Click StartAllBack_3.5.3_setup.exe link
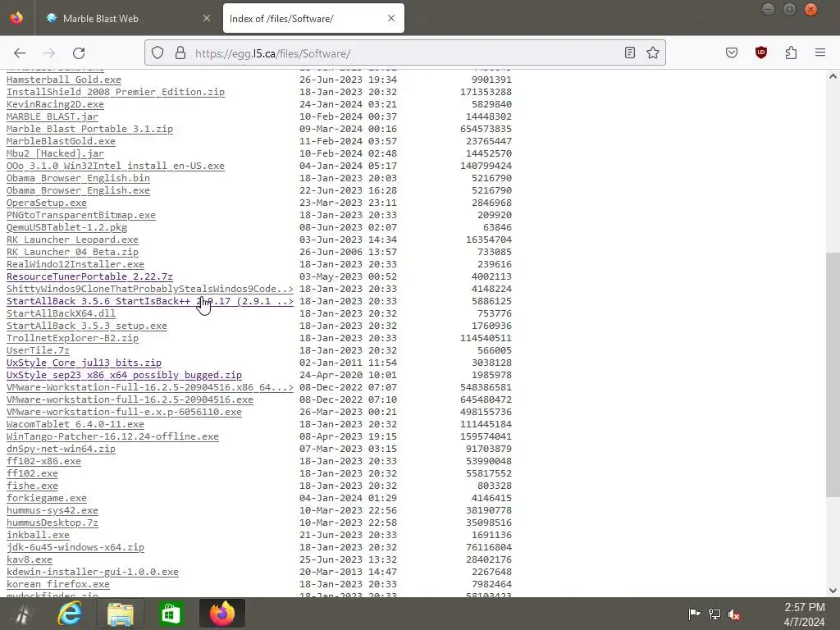The width and height of the screenshot is (840, 630). tap(87, 326)
